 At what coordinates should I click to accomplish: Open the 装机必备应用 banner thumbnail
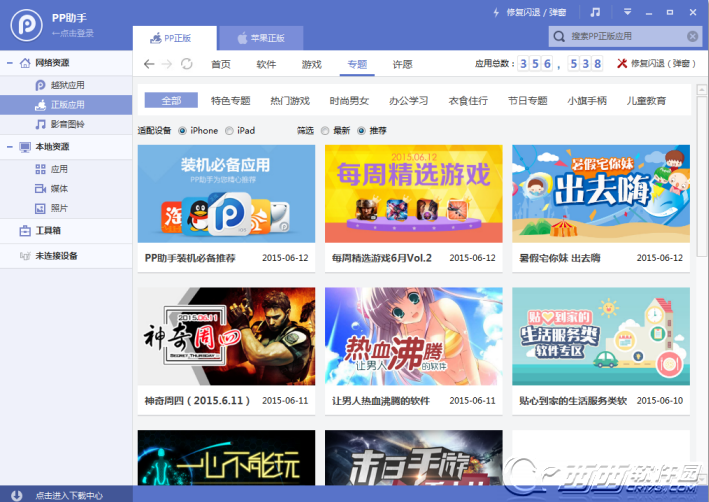click(226, 194)
